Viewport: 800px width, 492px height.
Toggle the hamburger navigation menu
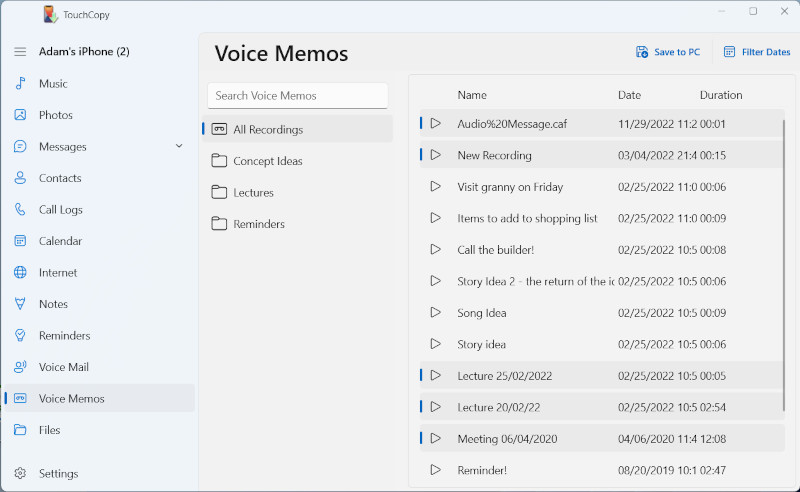click(20, 51)
